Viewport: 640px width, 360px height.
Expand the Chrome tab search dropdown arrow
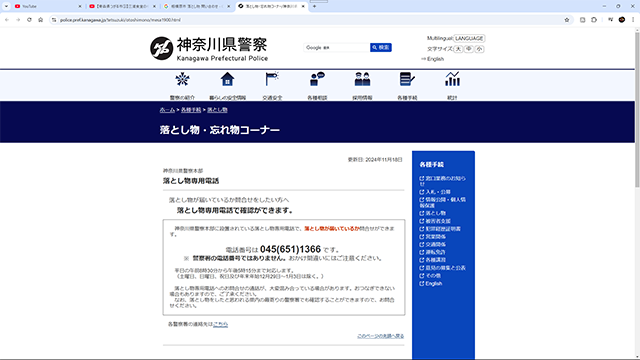tap(6, 6)
